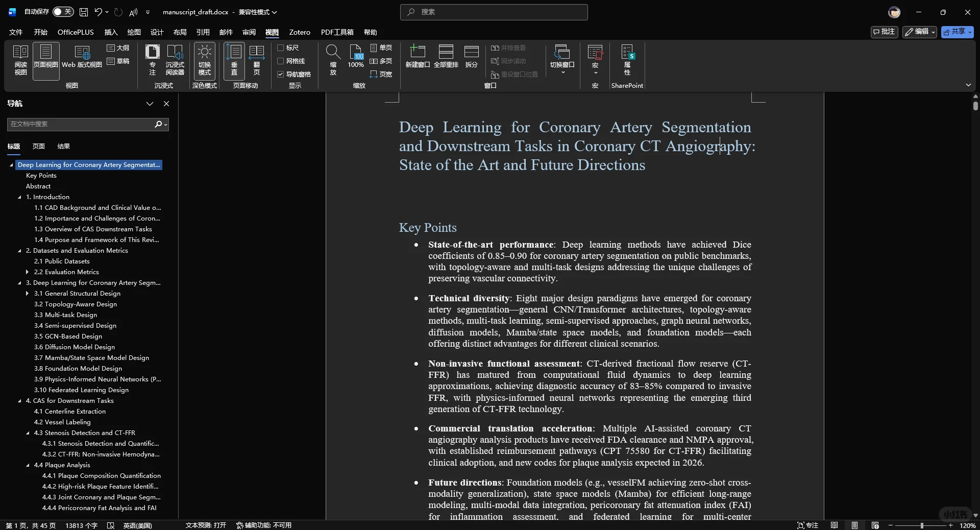Select side-to-side page flip mode
980x530 pixels.
point(256,60)
